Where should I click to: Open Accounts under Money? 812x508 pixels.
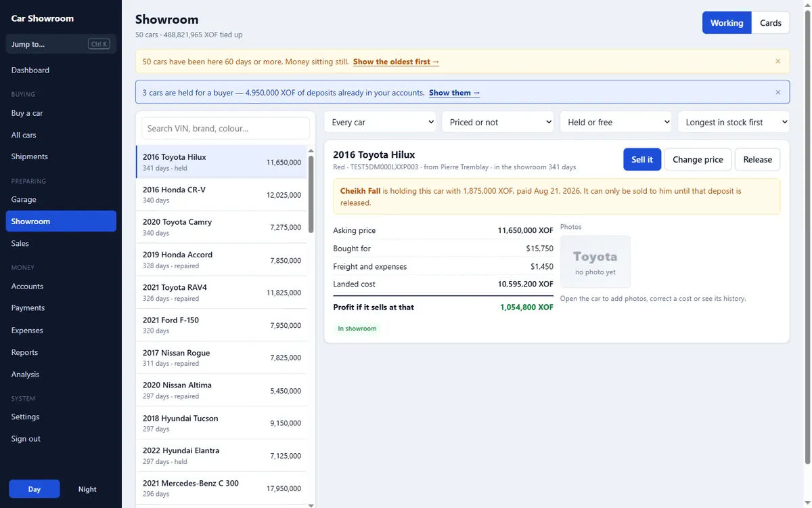tap(61, 287)
